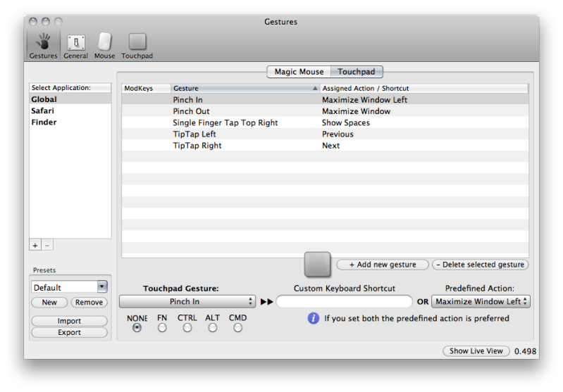563x392 pixels.
Task: Close the Gestures window
Action: pyautogui.click(x=33, y=22)
